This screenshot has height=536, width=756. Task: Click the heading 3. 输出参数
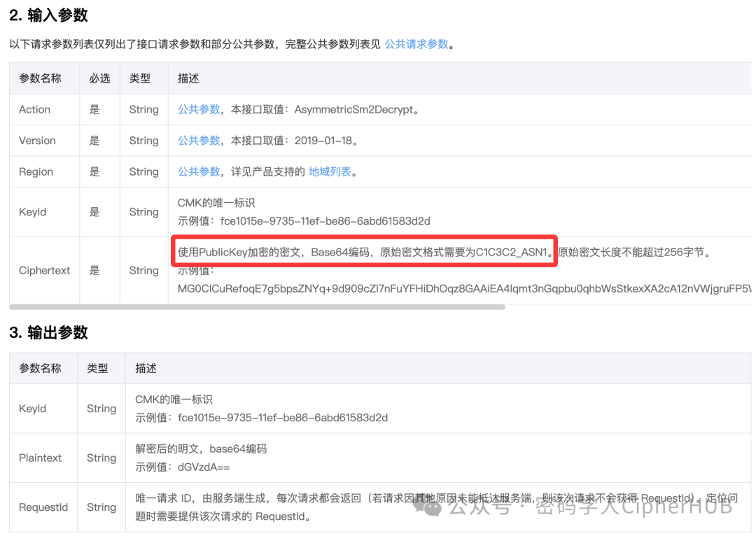tap(49, 332)
